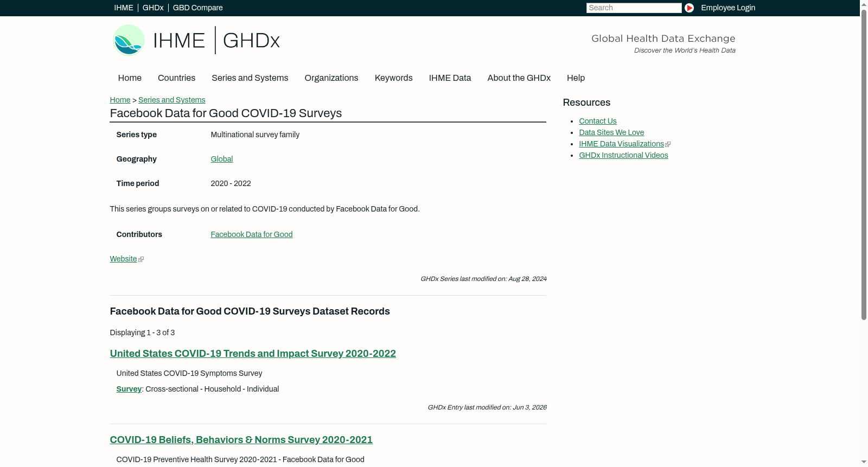Open COVID-19 Beliefs, Behaviors & Norms Survey record
This screenshot has height=467, width=868.
[241, 440]
